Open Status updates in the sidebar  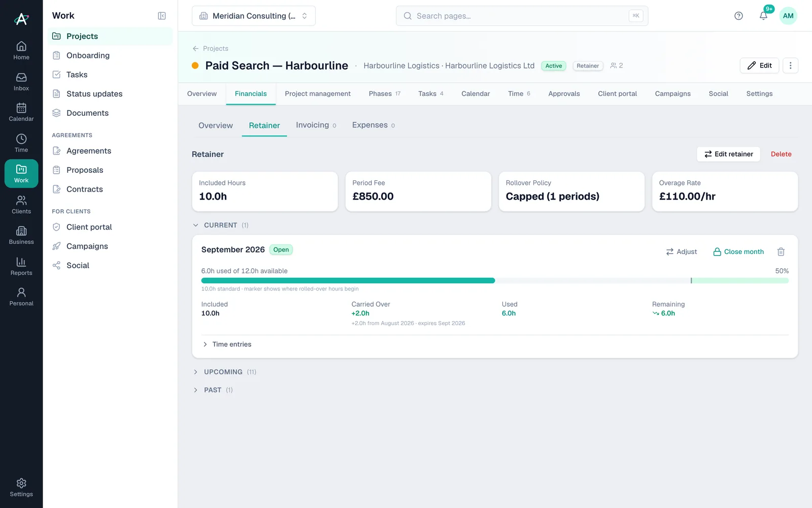point(110,94)
